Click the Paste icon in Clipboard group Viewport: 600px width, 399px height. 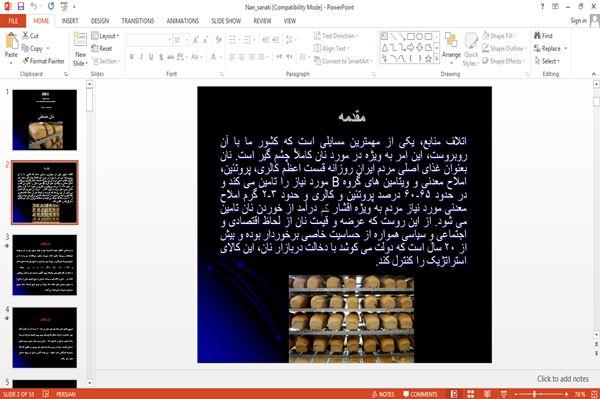click(x=11, y=41)
